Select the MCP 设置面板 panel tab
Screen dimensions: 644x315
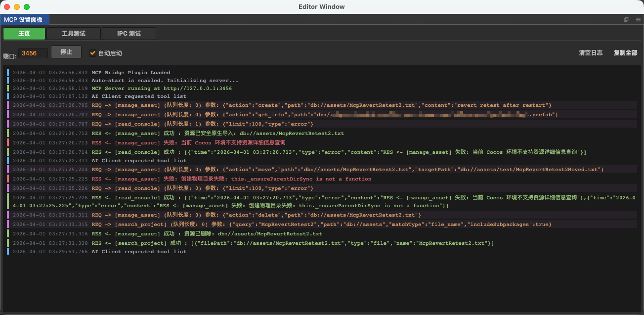coord(24,20)
